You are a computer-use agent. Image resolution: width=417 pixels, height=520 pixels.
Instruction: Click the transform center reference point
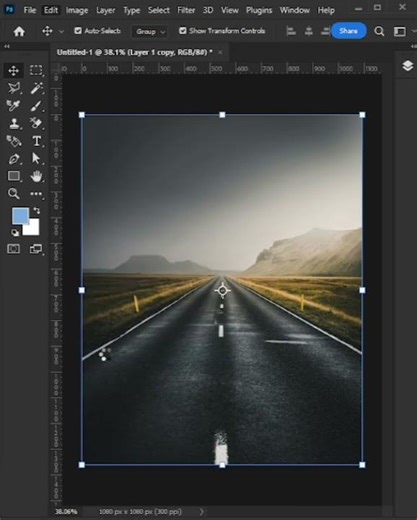click(222, 290)
